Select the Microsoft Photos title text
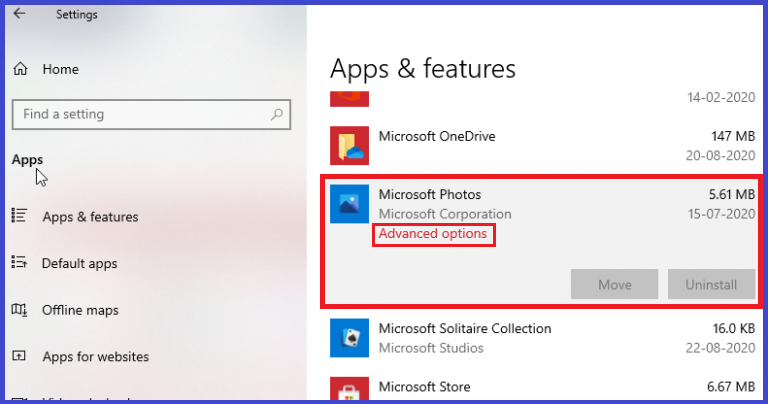768x404 pixels. pyautogui.click(x=430, y=194)
